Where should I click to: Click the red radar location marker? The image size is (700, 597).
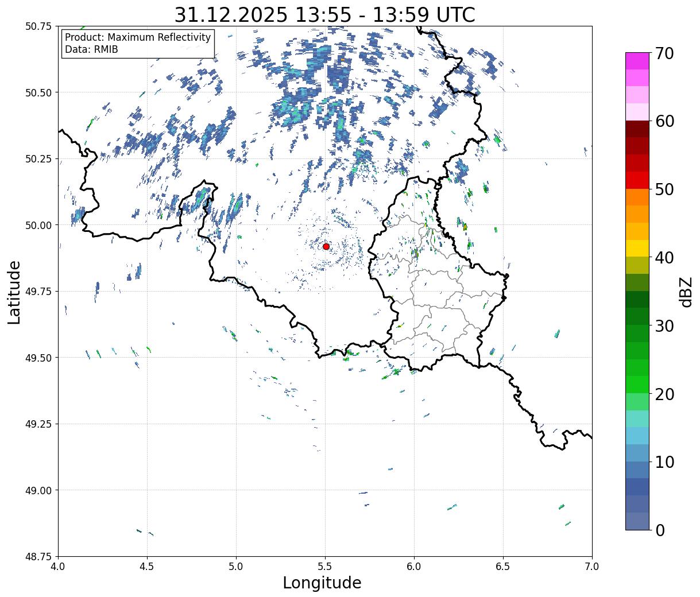click(326, 246)
